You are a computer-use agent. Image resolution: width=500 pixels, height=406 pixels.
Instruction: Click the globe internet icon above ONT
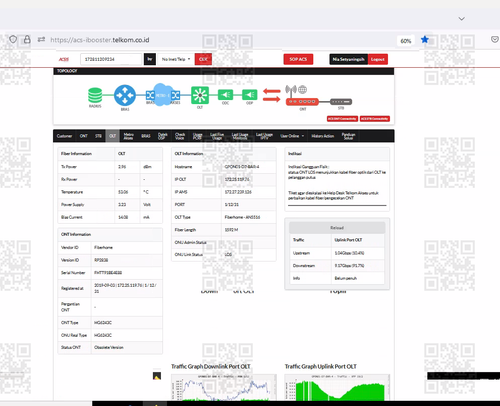pyautogui.click(x=302, y=89)
